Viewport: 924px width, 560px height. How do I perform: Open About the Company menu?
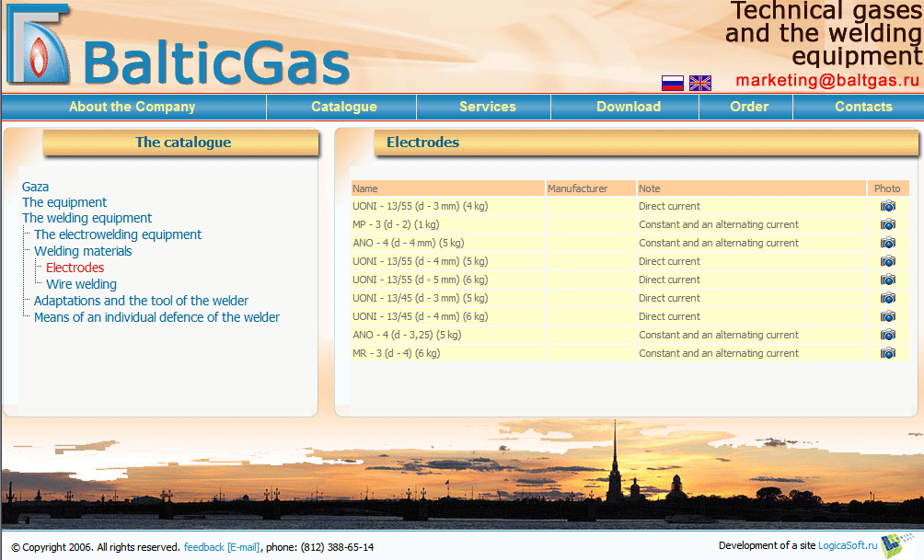pos(132,107)
